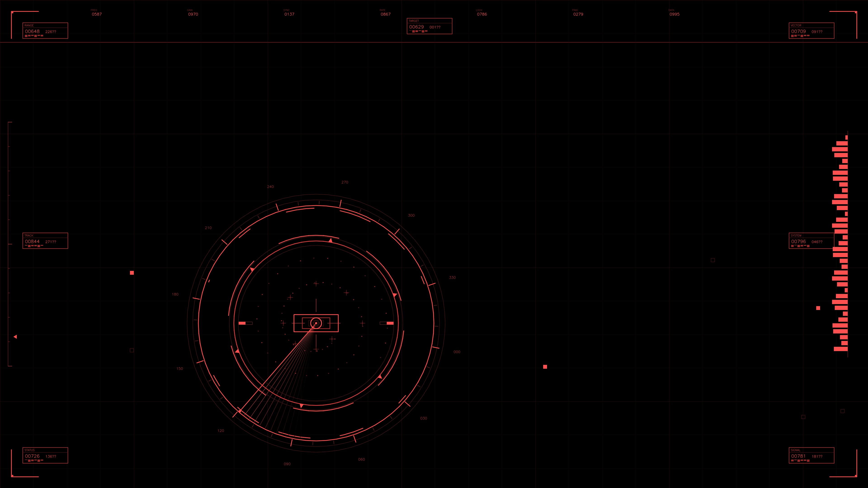The width and height of the screenshot is (868, 488).
Task: Expand the VECTOR readout panel
Action: [x=811, y=31]
